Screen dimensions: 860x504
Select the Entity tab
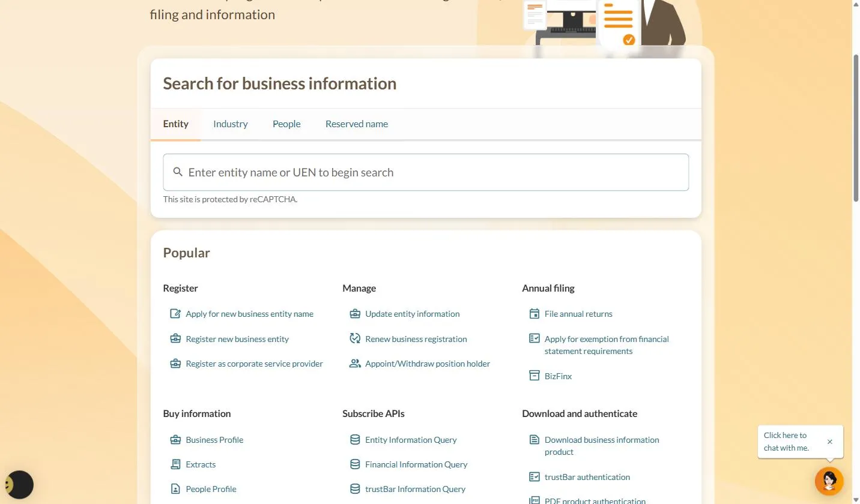(x=176, y=124)
